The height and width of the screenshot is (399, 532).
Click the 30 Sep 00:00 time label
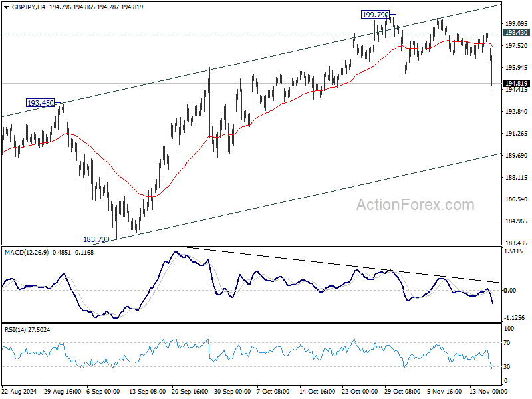(232, 391)
